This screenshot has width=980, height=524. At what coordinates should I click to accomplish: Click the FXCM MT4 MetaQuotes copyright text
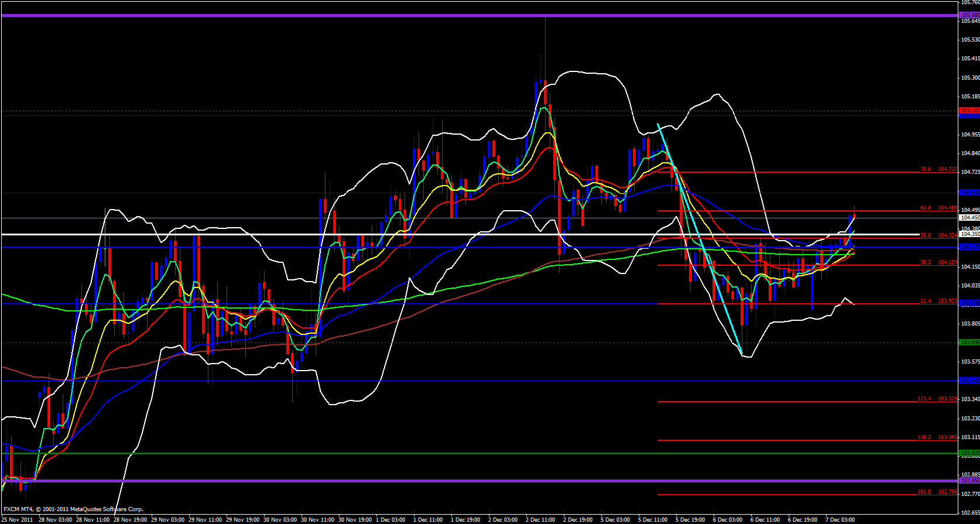tap(73, 509)
